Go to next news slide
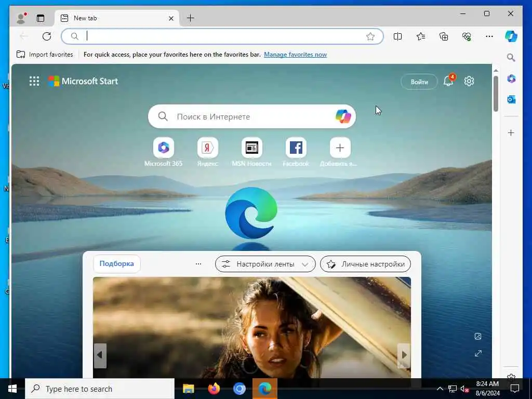Viewport: 532px width, 399px height. (404, 355)
